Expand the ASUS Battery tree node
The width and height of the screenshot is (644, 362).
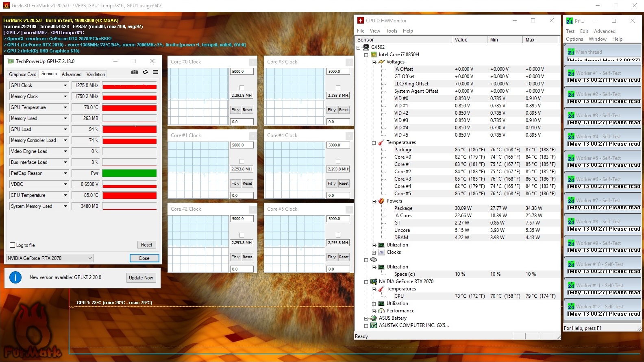366,318
